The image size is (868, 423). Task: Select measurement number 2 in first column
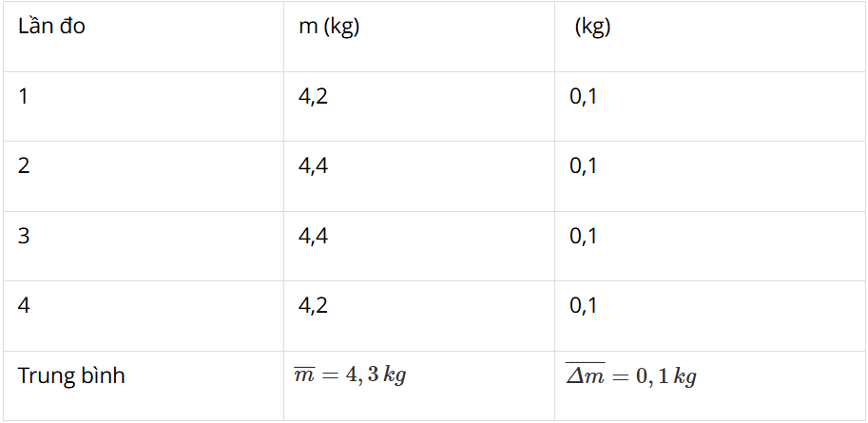click(x=24, y=165)
